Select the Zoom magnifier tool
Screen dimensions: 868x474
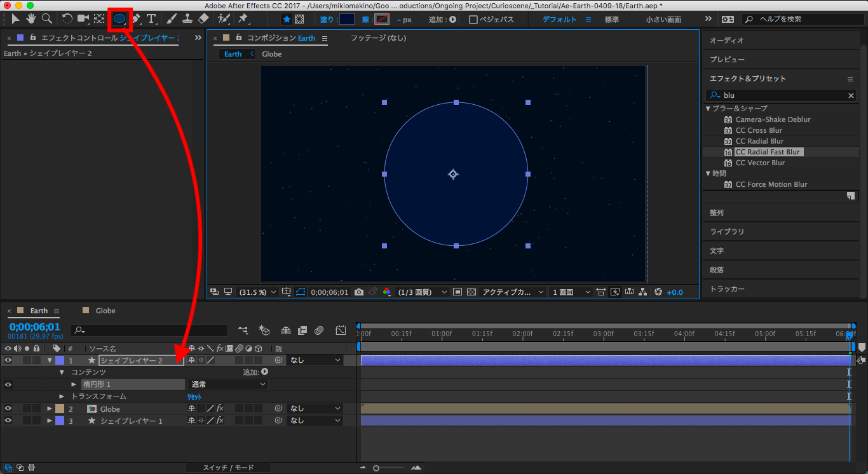click(46, 19)
